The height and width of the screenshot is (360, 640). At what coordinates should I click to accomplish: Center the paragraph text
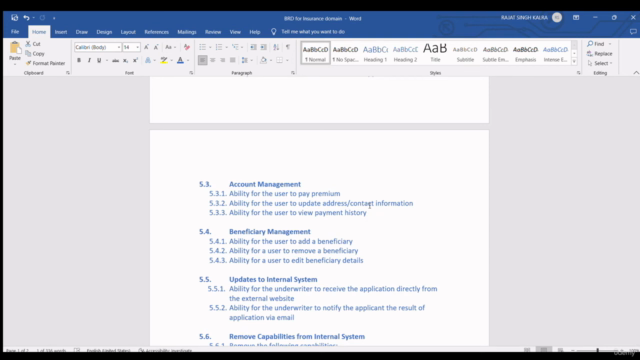point(213,60)
